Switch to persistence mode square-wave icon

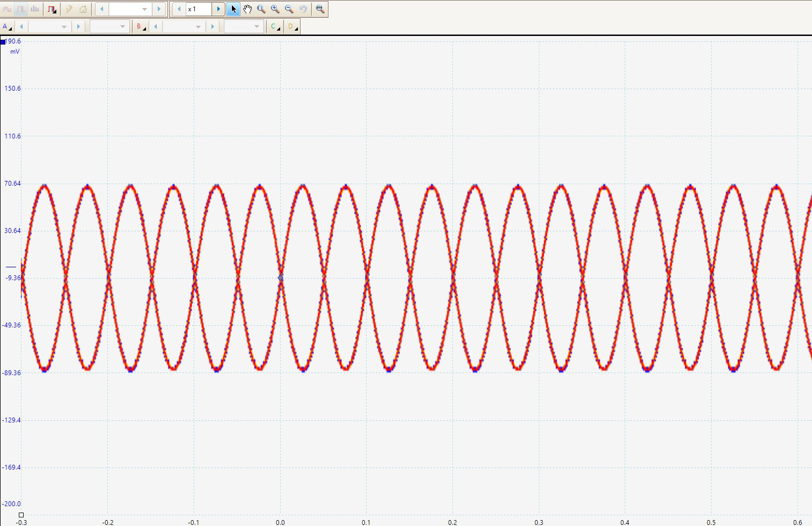(21, 9)
